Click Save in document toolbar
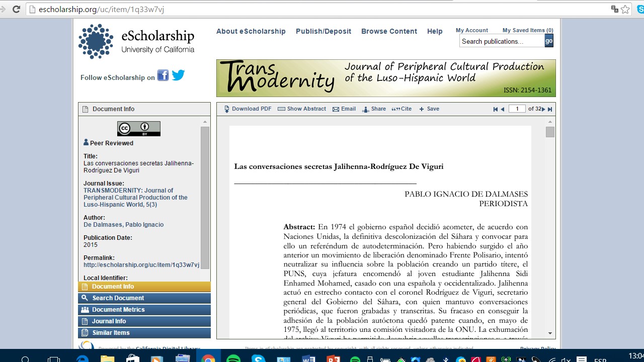Image resolution: width=644 pixels, height=362 pixels. click(429, 109)
